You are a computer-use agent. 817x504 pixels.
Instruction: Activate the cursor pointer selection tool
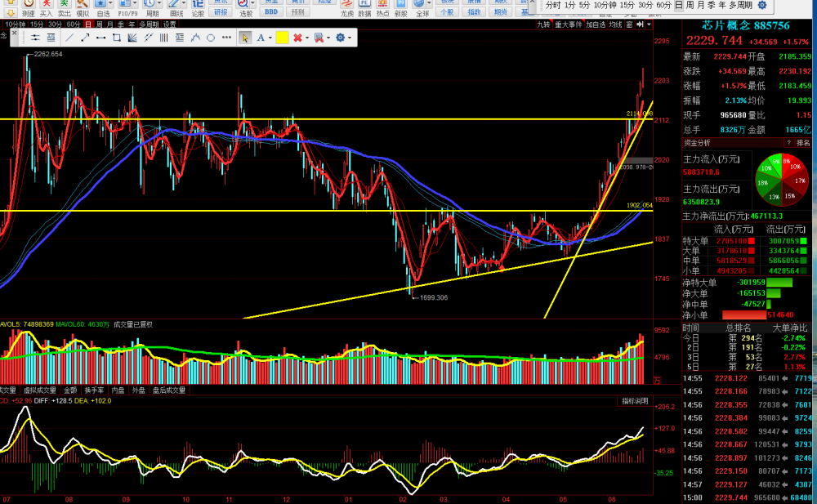(244, 38)
